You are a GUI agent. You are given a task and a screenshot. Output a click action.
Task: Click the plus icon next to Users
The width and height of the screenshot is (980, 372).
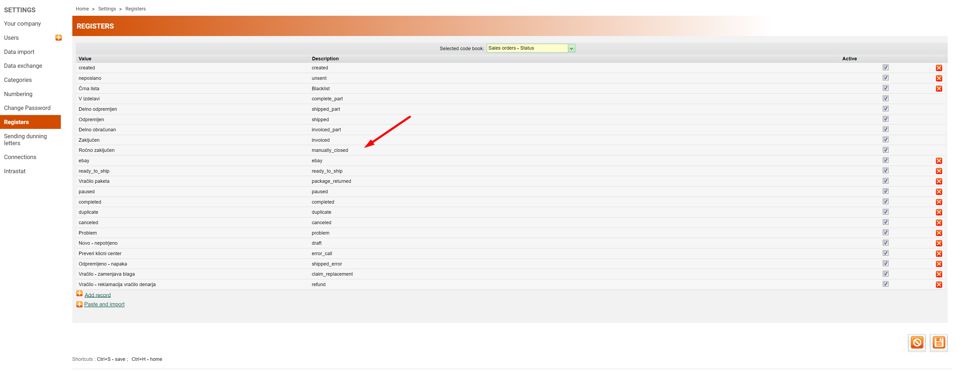pyautogui.click(x=59, y=38)
